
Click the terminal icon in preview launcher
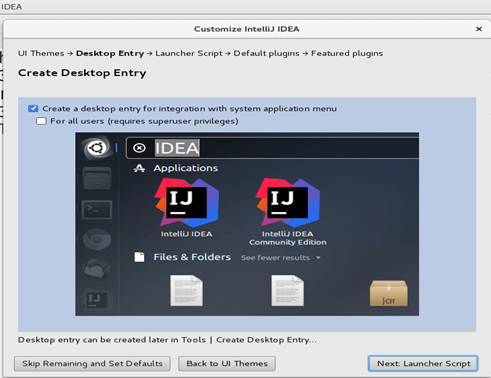coord(97,210)
